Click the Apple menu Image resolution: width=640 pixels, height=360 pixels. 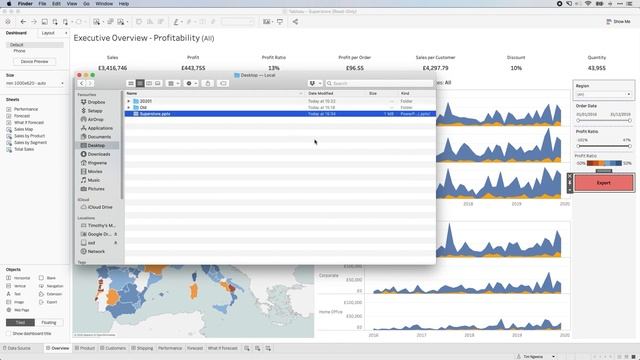click(9, 4)
